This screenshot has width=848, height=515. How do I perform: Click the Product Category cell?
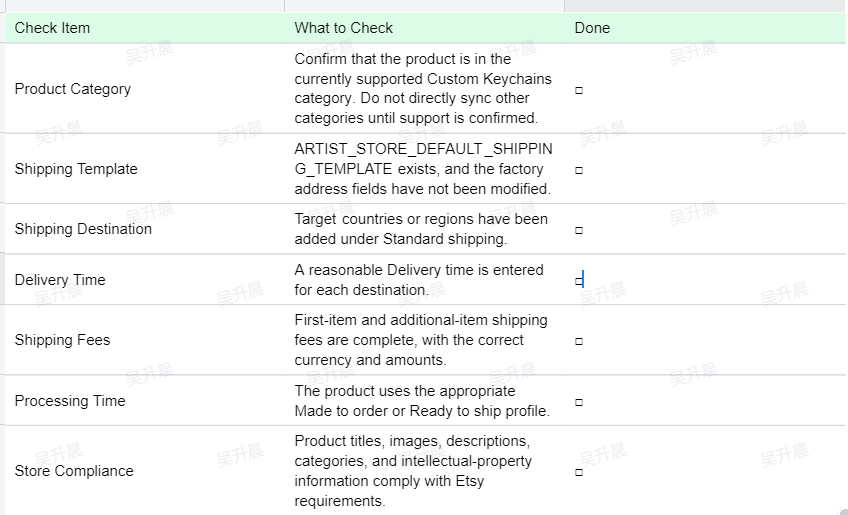pyautogui.click(x=145, y=88)
